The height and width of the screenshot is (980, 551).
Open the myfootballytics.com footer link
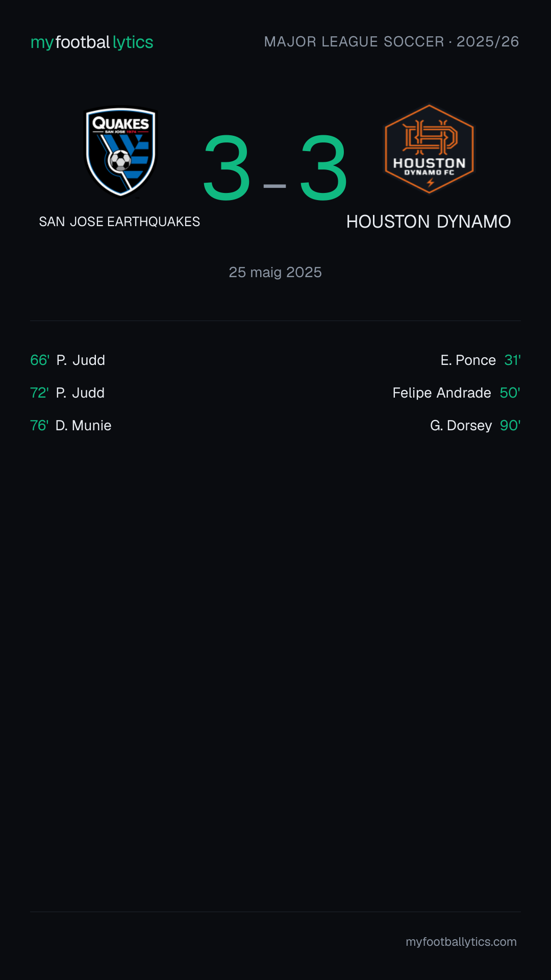coord(461,942)
